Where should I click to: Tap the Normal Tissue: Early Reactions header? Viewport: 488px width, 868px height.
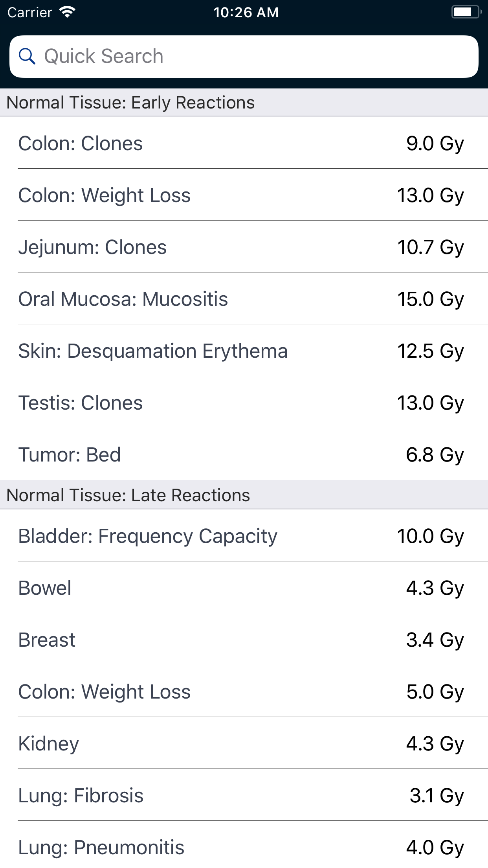(x=131, y=103)
